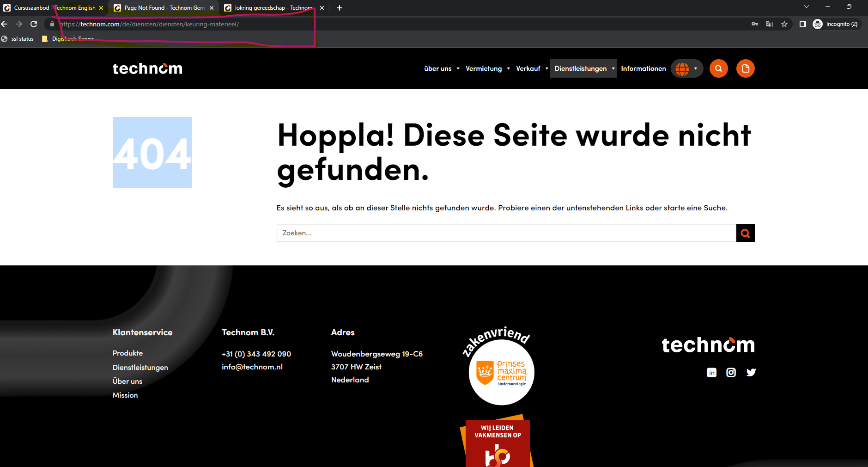Open the Digishock Server bookmark folder

[x=68, y=39]
